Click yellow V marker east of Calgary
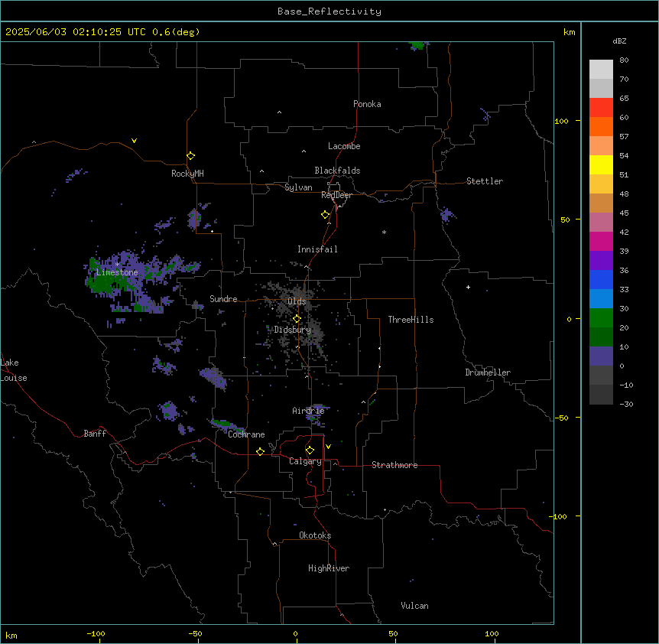This screenshot has height=644, width=659. (x=328, y=447)
